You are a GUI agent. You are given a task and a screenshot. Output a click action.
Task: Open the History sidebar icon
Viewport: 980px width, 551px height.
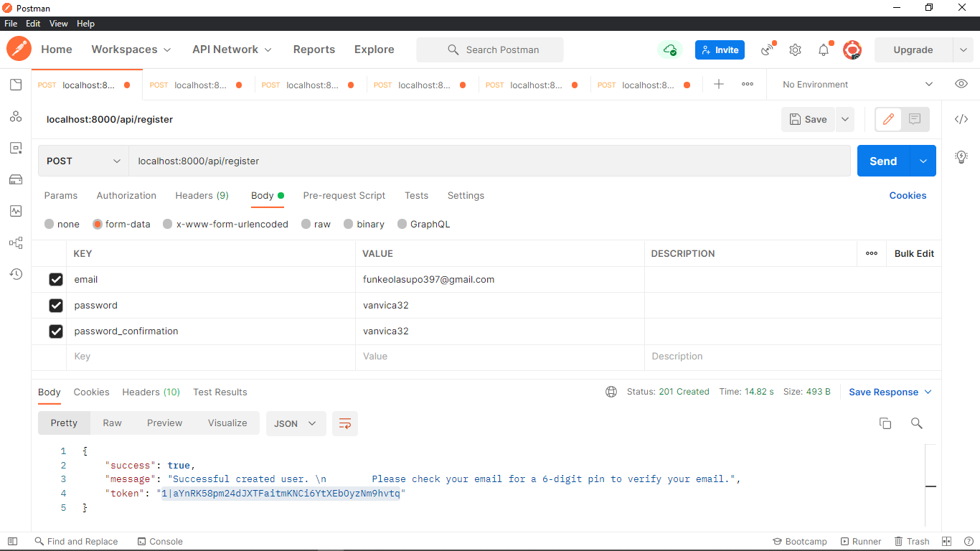click(16, 273)
